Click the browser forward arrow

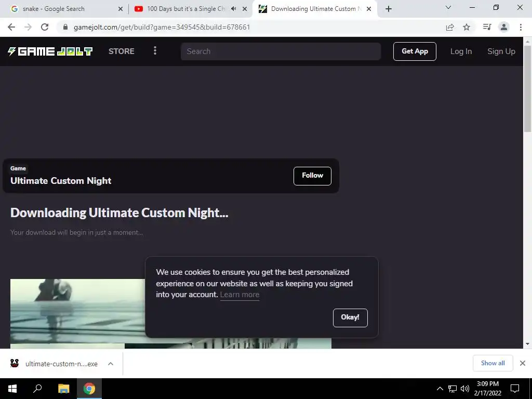pyautogui.click(x=28, y=27)
